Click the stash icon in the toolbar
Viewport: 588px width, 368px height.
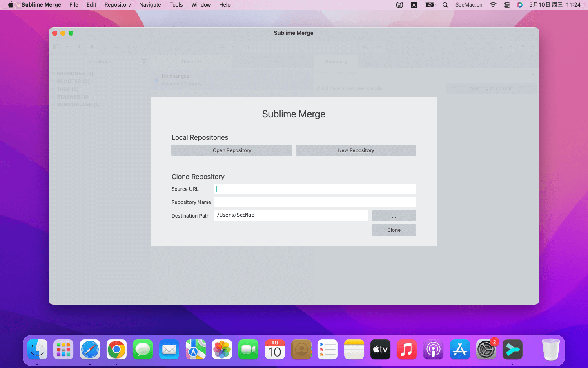[223, 47]
